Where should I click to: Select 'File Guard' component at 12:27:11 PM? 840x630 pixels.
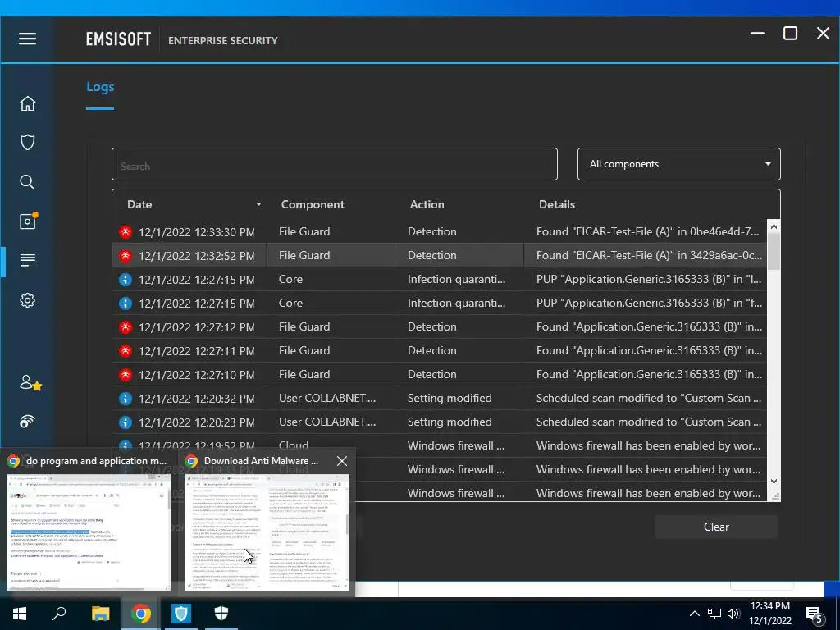pos(304,350)
